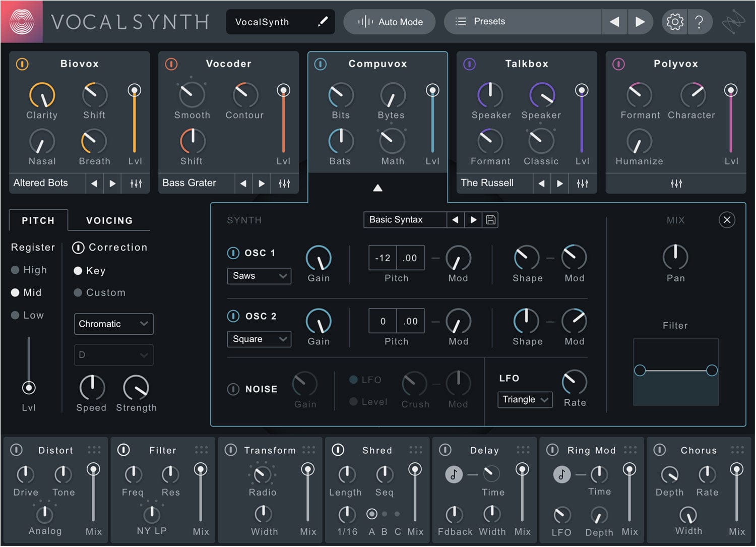Click Ring Mod tempo sync note icon
This screenshot has height=547, width=756.
(561, 474)
